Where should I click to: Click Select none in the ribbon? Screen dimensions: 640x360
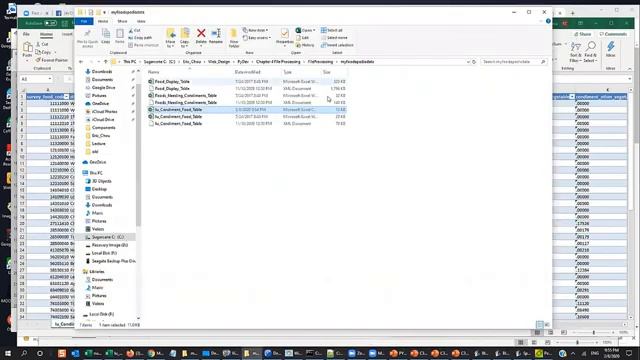click(334, 38)
